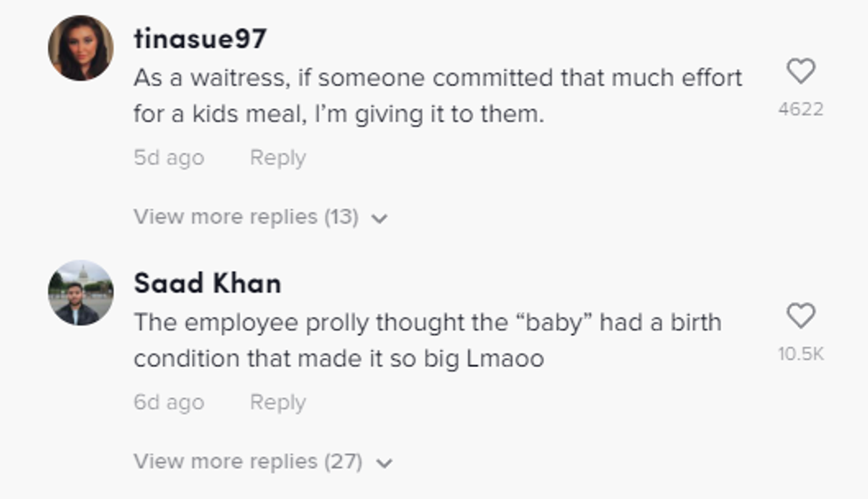Click the chevron beside View more replies (13)

(x=380, y=218)
